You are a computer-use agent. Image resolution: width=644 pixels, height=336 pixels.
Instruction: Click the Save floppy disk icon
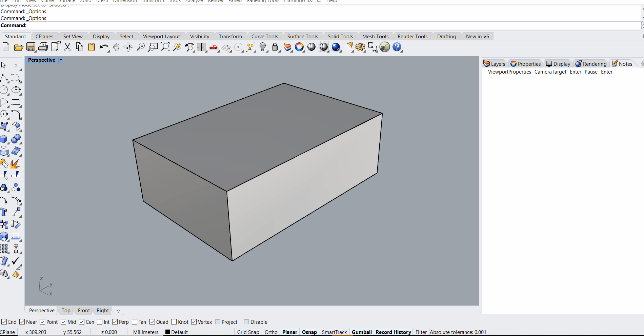(31, 47)
